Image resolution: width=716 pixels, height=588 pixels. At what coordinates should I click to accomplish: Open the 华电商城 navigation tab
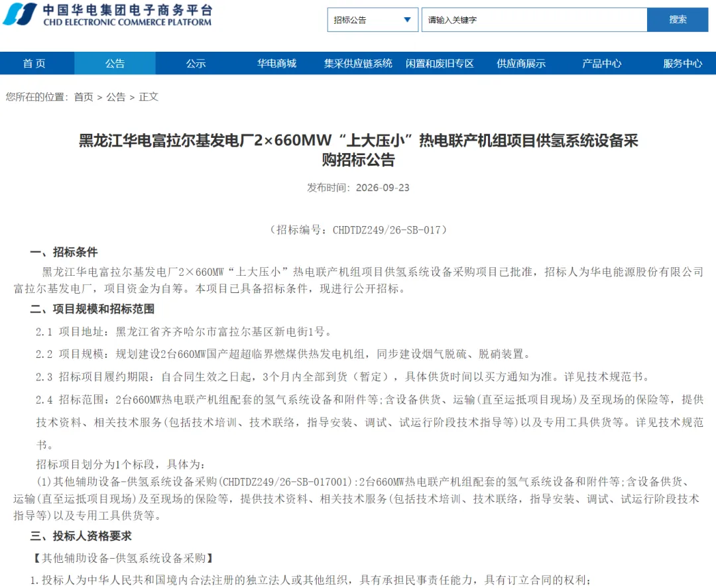click(276, 64)
